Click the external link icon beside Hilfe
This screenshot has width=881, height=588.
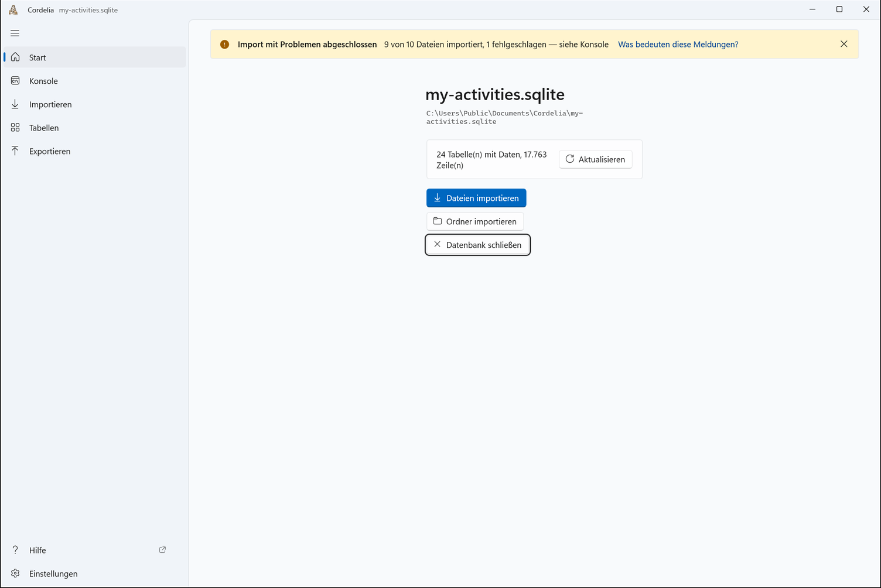(163, 550)
